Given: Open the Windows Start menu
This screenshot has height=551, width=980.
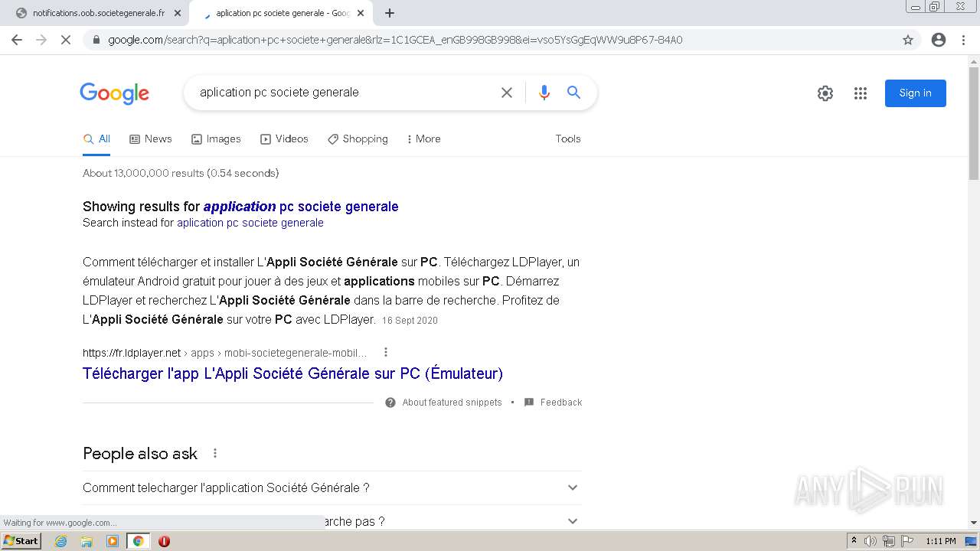Looking at the screenshot, I should (x=21, y=541).
